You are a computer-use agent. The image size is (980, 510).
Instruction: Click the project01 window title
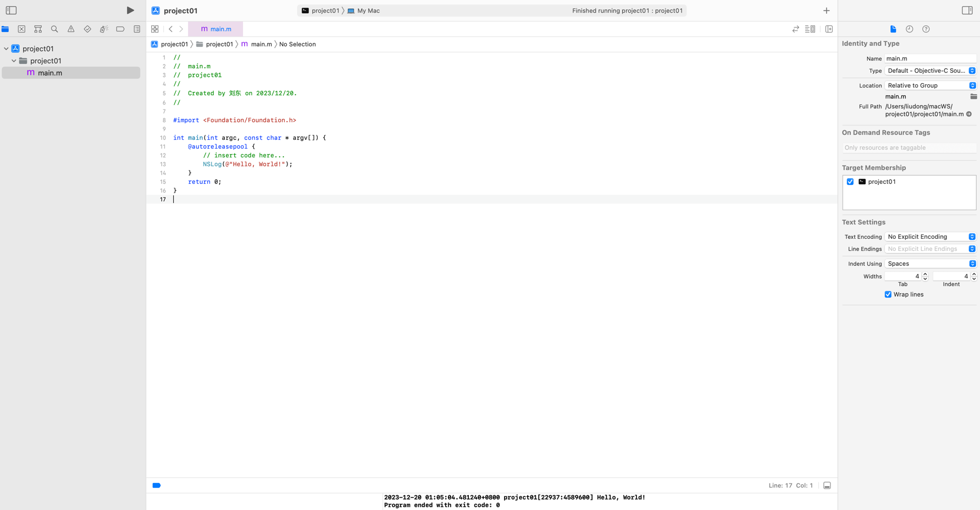tap(180, 10)
